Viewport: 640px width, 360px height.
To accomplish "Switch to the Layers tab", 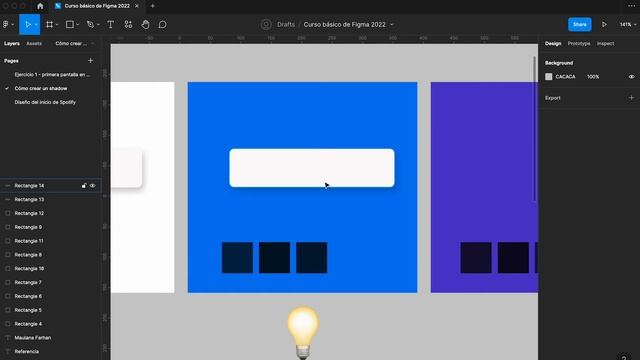I will 12,43.
